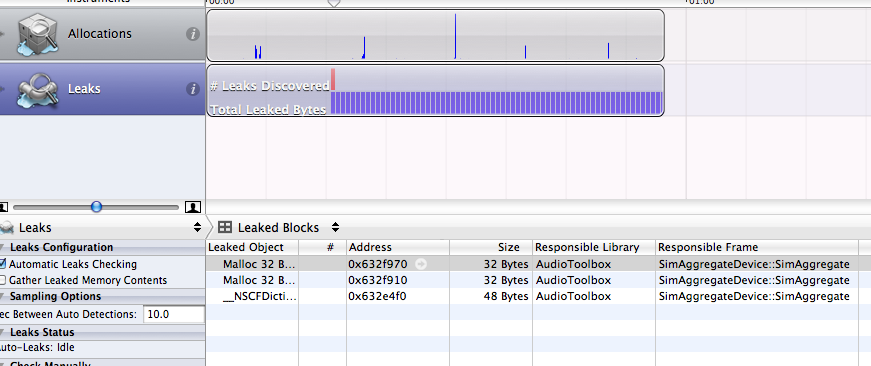871x366 pixels.
Task: Click the large-scale icon right of the zoom slider
Action: (x=192, y=207)
